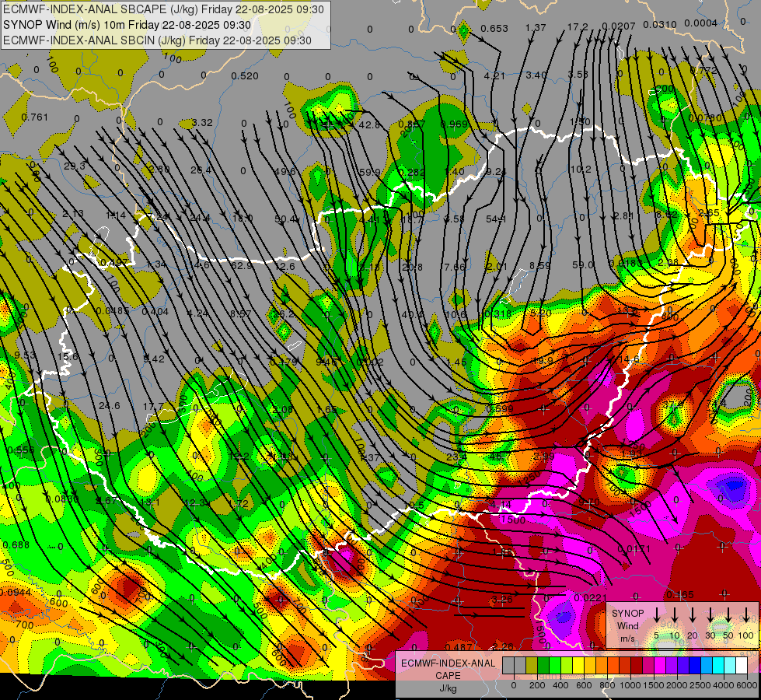The height and width of the screenshot is (700, 761).
Task: Select the sky blue CAPE legend swatch
Action: click(706, 666)
